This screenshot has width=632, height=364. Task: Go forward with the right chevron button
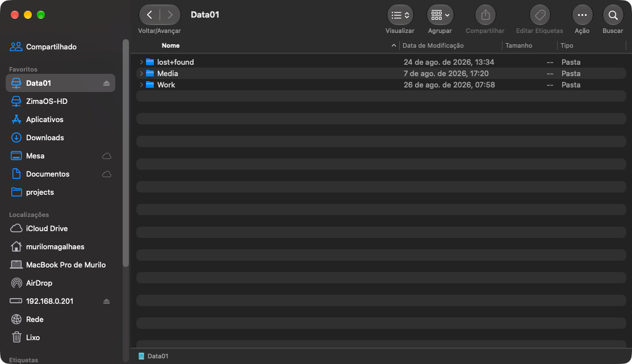point(170,15)
